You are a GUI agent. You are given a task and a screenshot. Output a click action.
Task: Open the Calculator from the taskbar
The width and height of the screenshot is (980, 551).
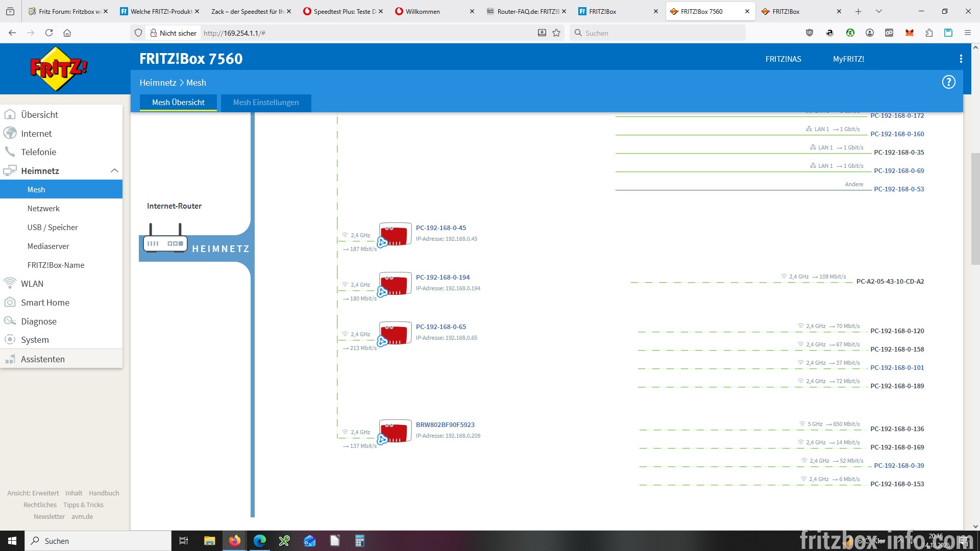tap(359, 541)
